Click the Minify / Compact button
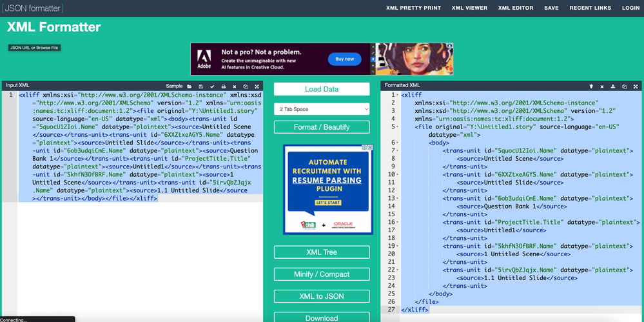Viewport: 644px width, 322px height. click(322, 274)
